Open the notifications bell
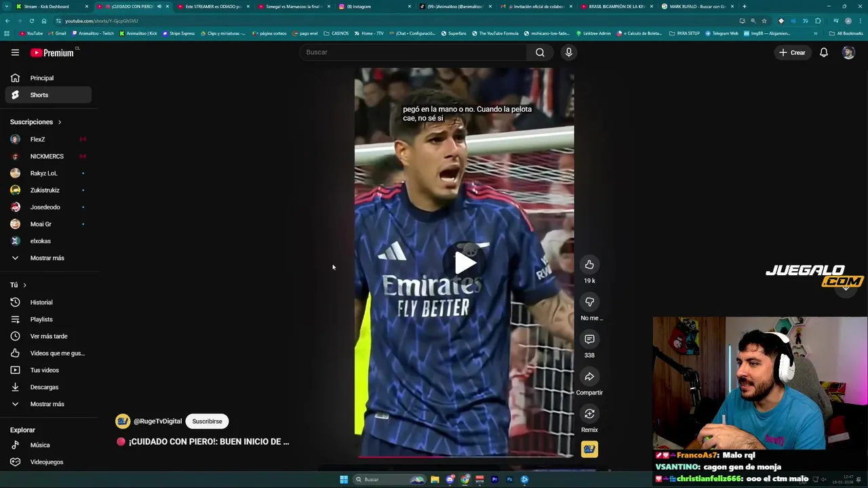 824,52
